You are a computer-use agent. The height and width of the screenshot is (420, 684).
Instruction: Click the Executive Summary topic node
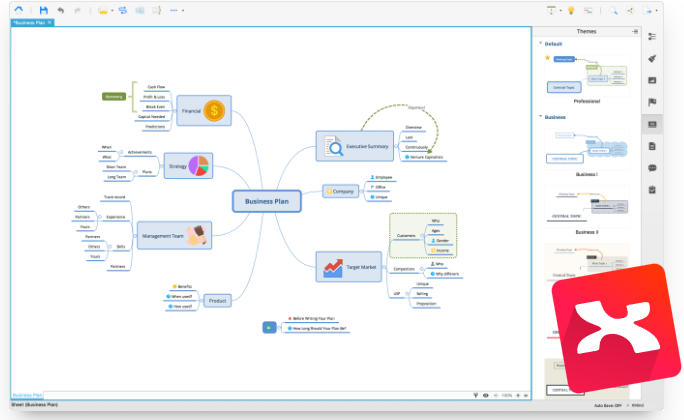364,146
